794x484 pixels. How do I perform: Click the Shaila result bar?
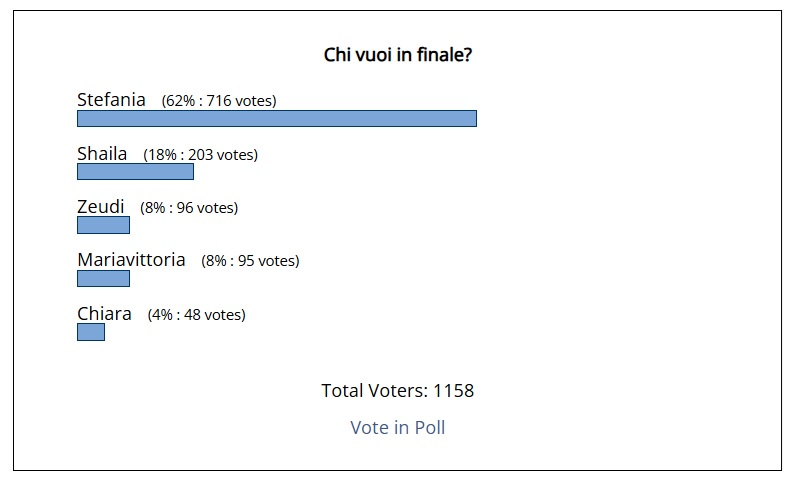click(135, 172)
